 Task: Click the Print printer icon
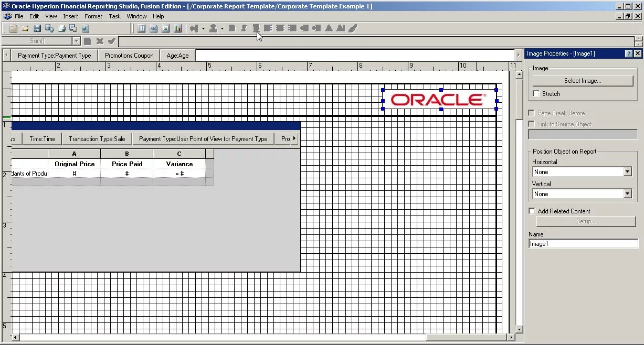coord(61,28)
